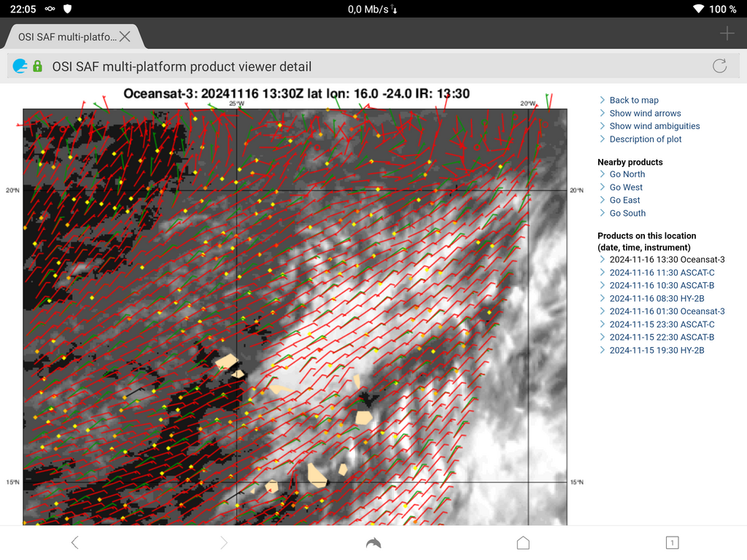The image size is (747, 560).
Task: Navigate with Go South link
Action: pos(627,214)
